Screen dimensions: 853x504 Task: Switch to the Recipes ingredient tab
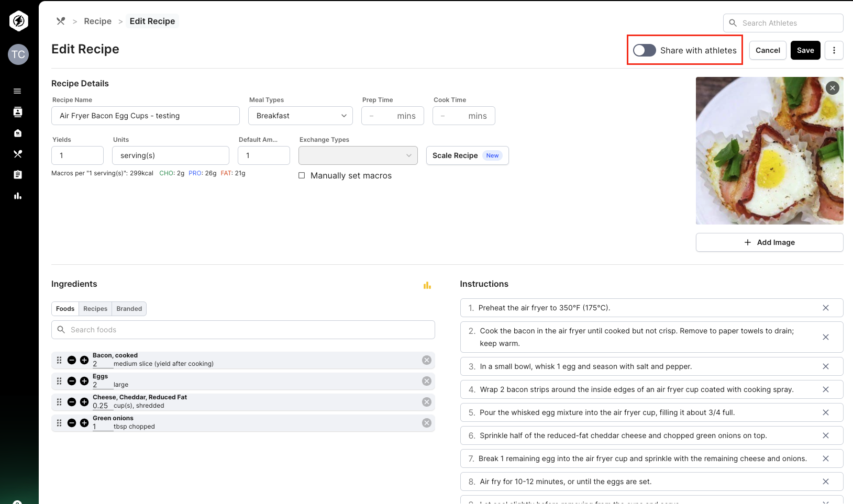click(x=95, y=309)
